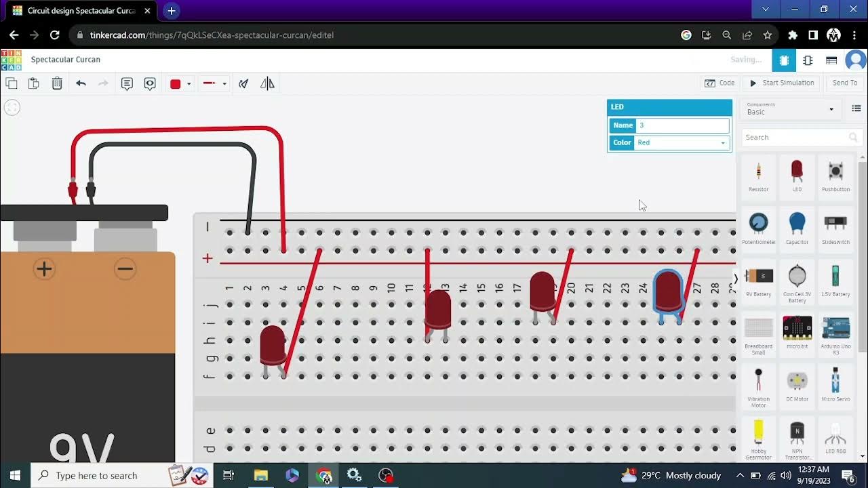Open weather widget Mostly cloudy
Screen dimensions: 868x488
[671, 475]
